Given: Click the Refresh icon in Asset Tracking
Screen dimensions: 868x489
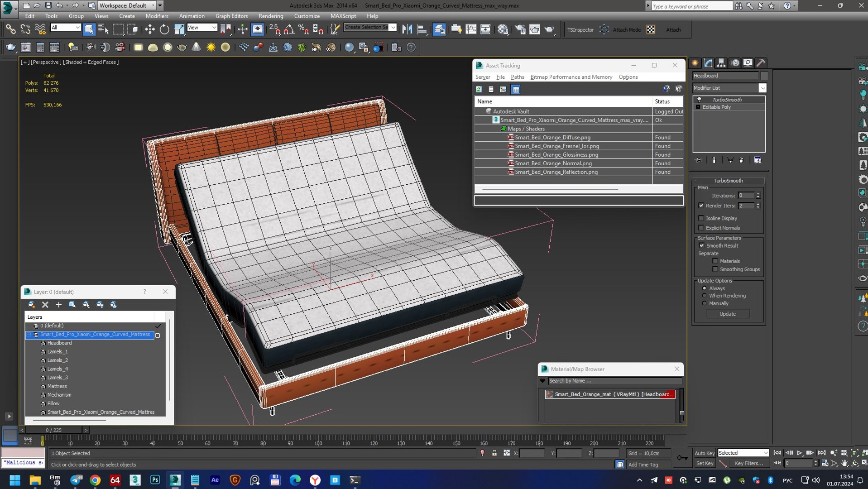Looking at the screenshot, I should [479, 89].
